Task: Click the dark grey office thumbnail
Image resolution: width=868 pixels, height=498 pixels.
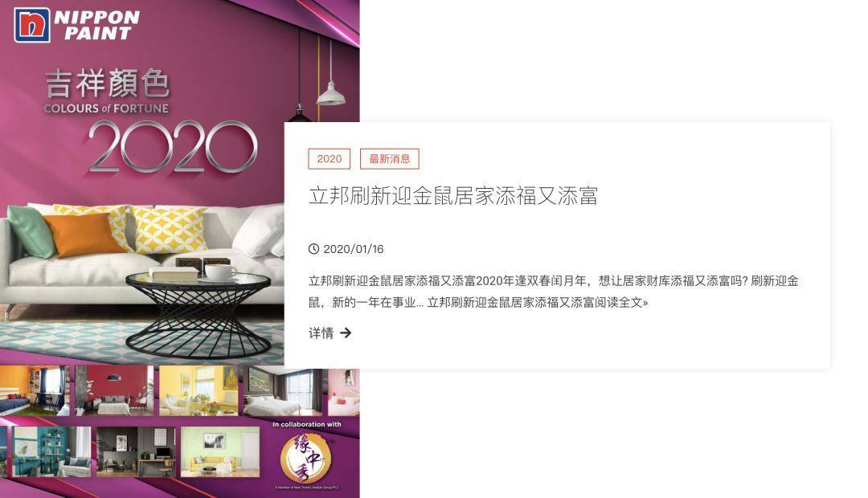Action: (136, 451)
